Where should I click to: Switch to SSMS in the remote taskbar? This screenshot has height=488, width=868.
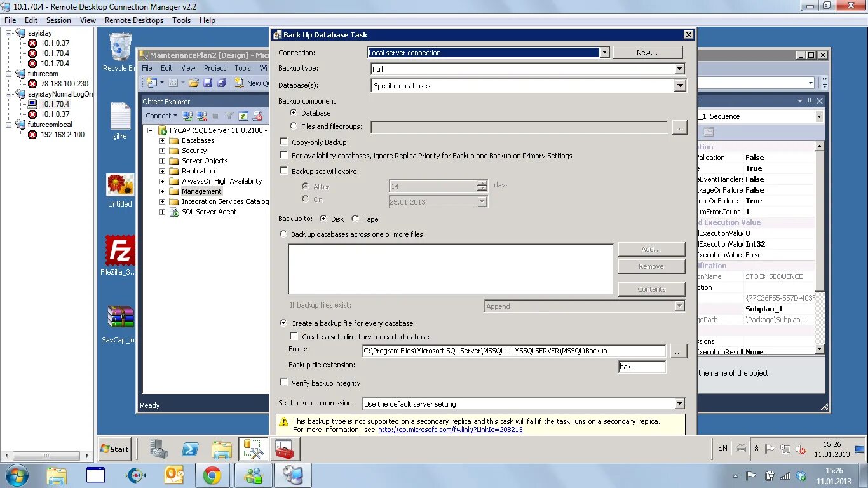(x=253, y=449)
